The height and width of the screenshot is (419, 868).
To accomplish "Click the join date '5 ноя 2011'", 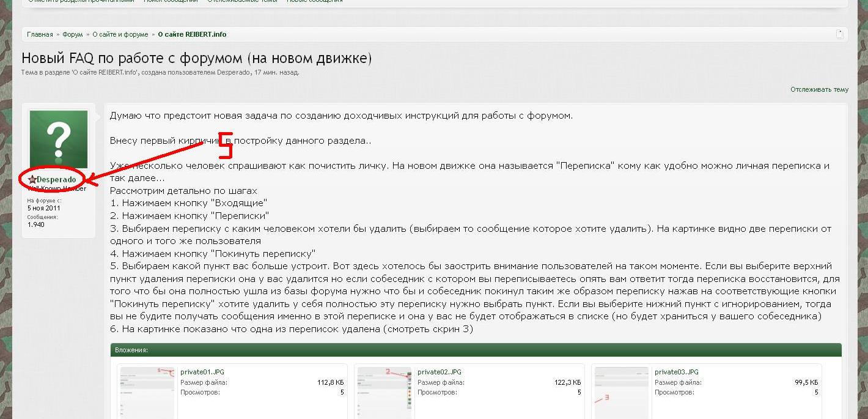I will click(x=44, y=208).
